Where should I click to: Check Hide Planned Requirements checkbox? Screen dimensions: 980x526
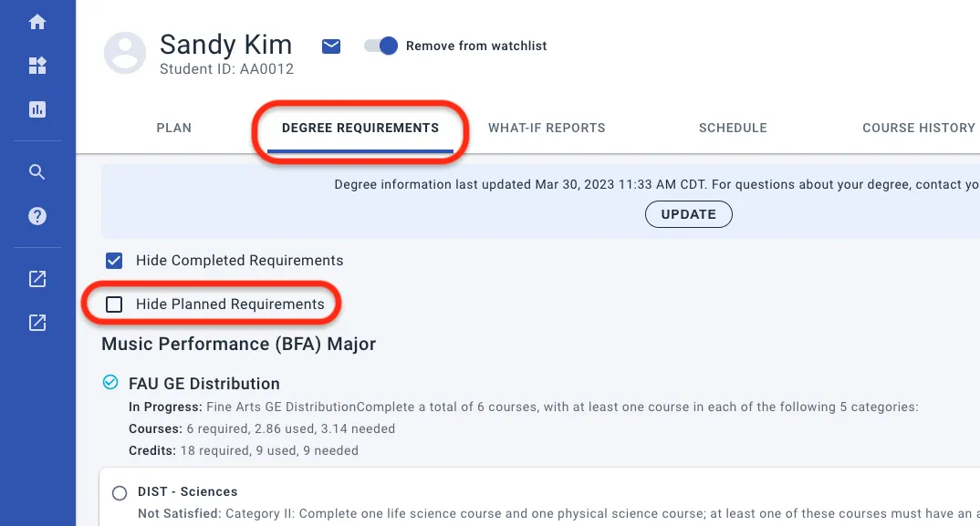pos(114,304)
